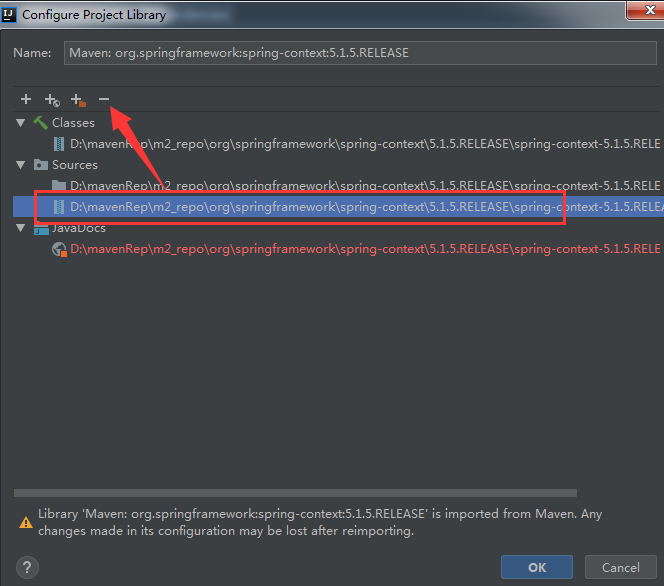Select the jar path under Classes

365,144
